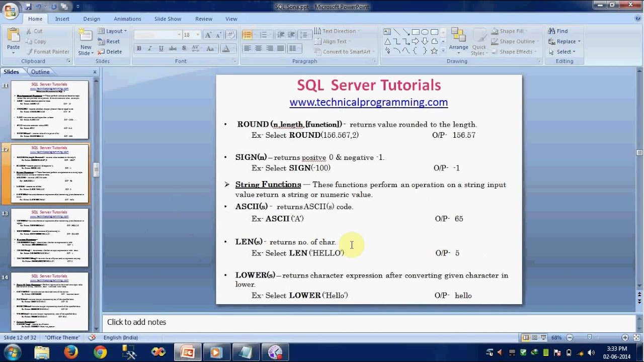Zoom out with the minus button
The width and height of the screenshot is (644, 362).
570,338
